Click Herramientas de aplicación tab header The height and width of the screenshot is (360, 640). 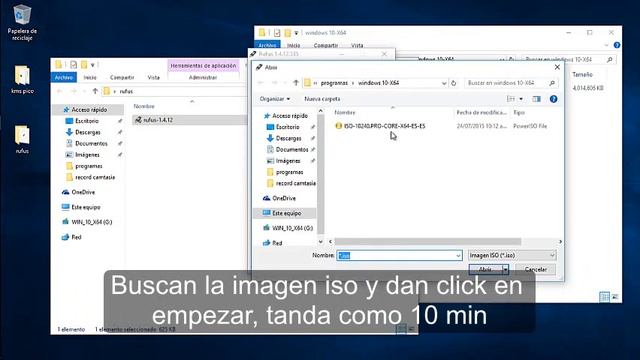203,65
